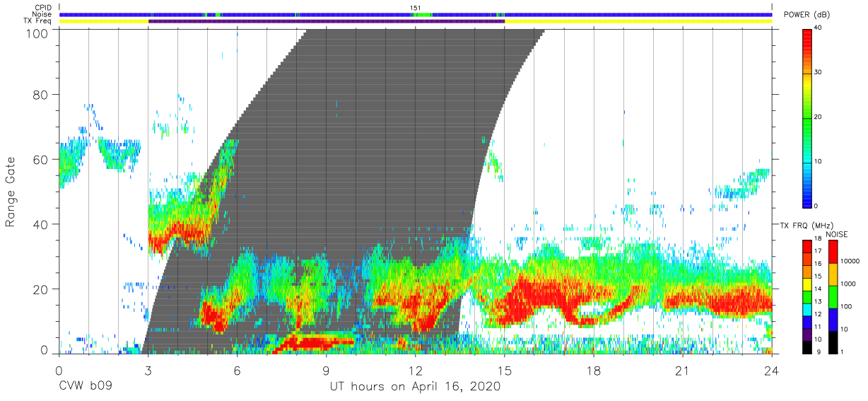Click the cyan segment of the TX FRQ legend

(x=807, y=310)
